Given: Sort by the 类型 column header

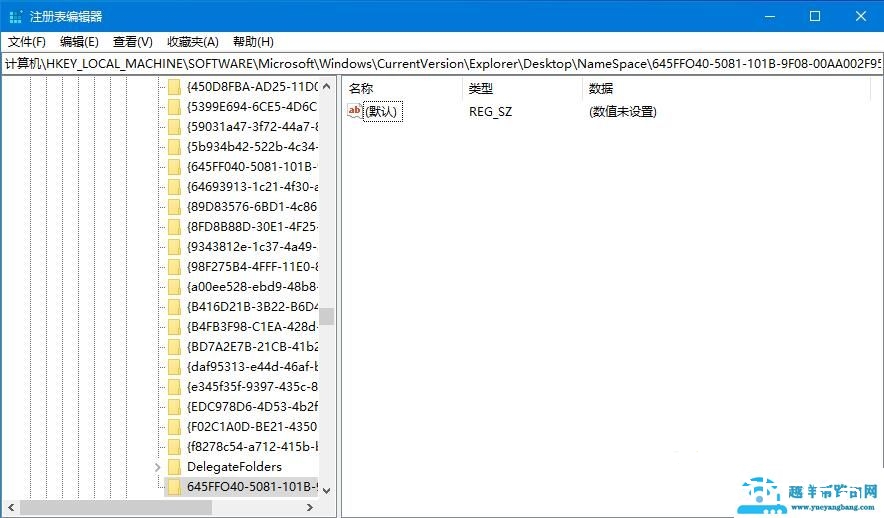Looking at the screenshot, I should click(480, 88).
